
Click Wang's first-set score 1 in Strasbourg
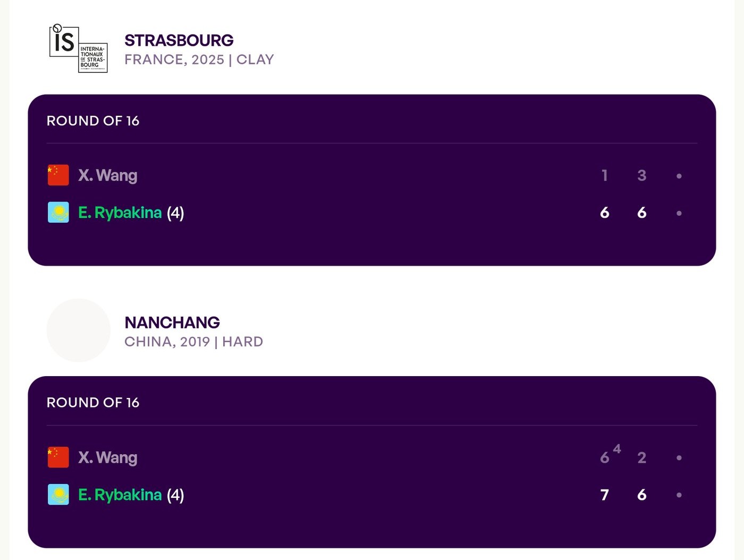[604, 175]
